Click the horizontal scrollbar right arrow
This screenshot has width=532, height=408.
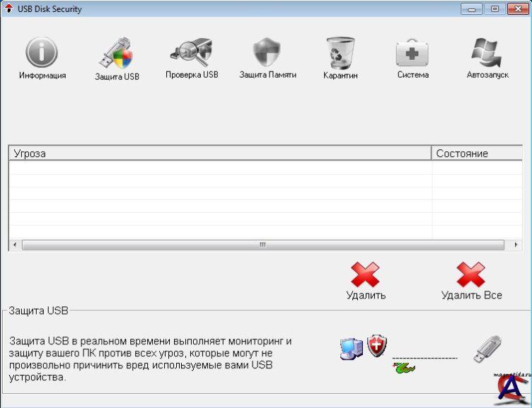pyautogui.click(x=517, y=245)
